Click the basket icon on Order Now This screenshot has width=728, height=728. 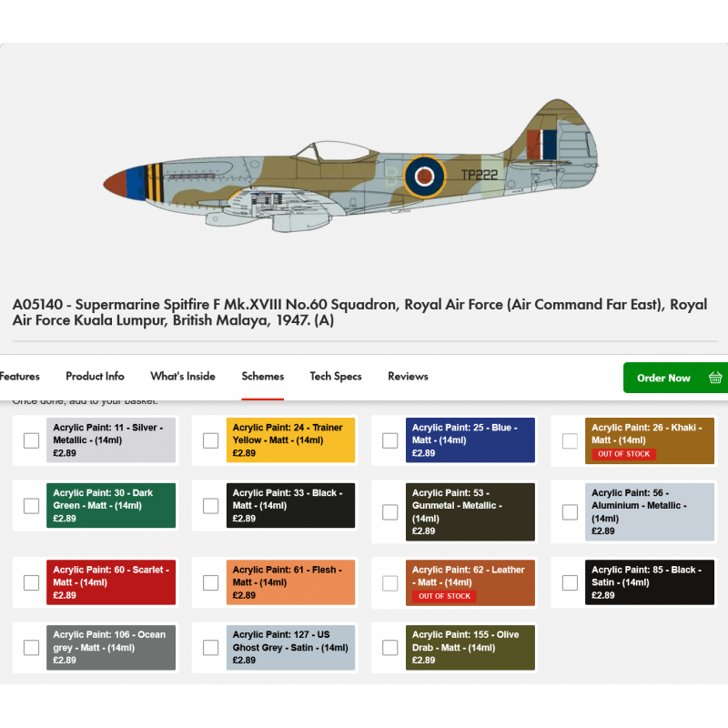[715, 378]
